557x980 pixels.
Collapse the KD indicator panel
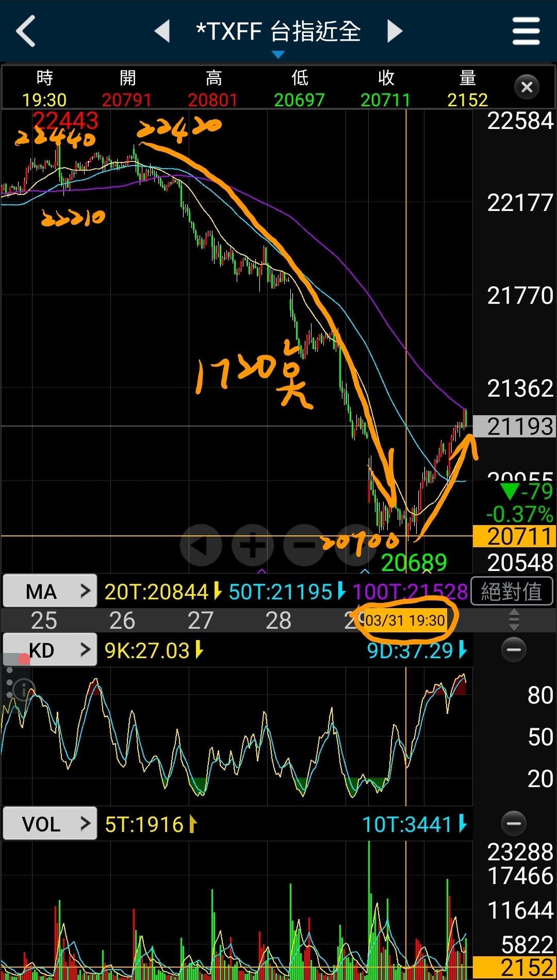(514, 649)
